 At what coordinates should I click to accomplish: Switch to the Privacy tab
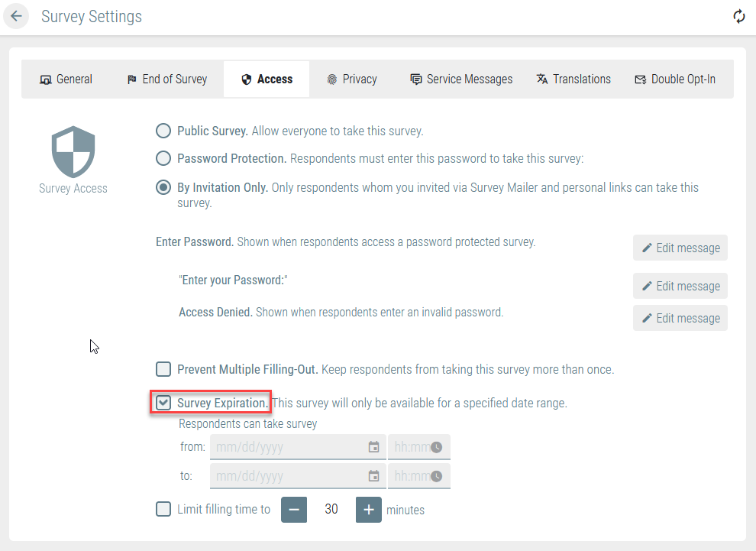click(352, 79)
